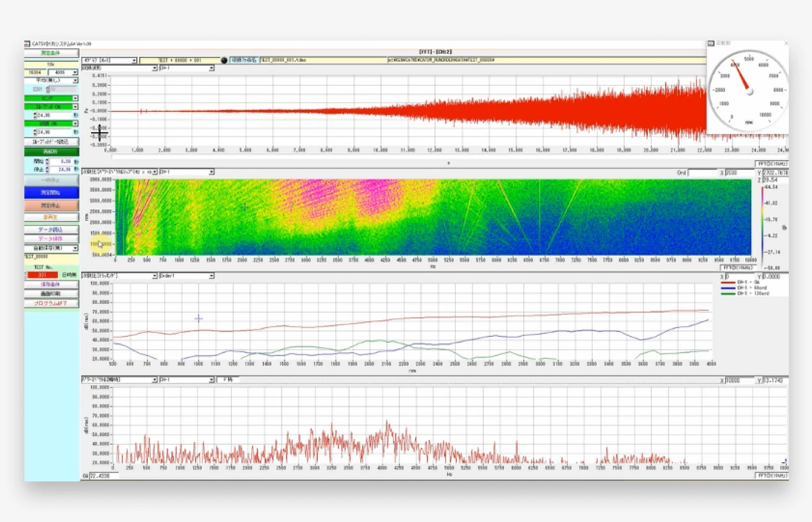Screen dimensions: 812x522
Task: Open the Order1 channel dropdown in tracking panel
Action: 211,276
